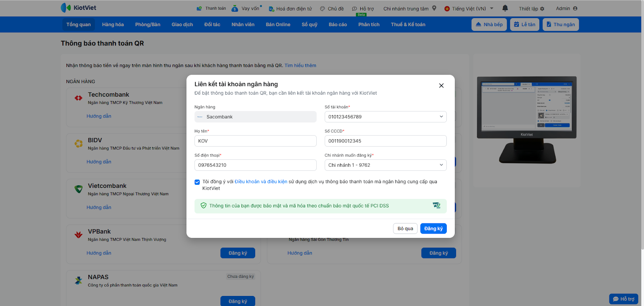The width and height of the screenshot is (644, 306).
Task: Open the Hàng hóa menu
Action: pyautogui.click(x=113, y=25)
